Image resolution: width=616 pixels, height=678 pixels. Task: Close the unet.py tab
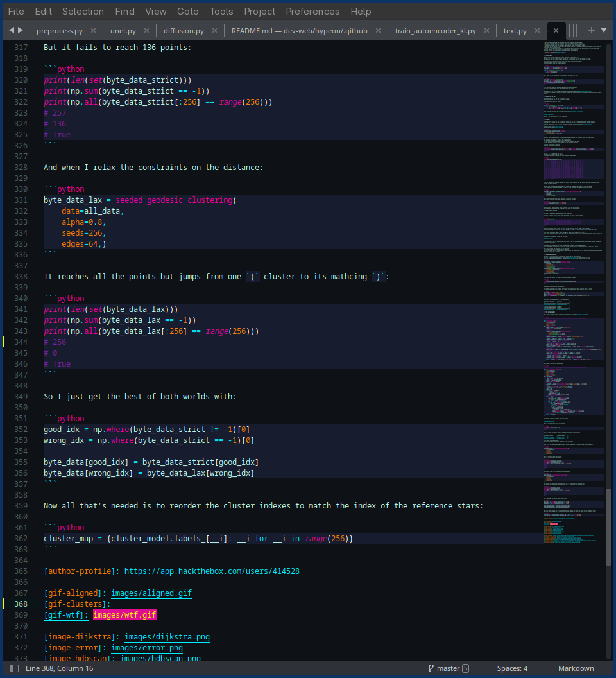[x=147, y=30]
